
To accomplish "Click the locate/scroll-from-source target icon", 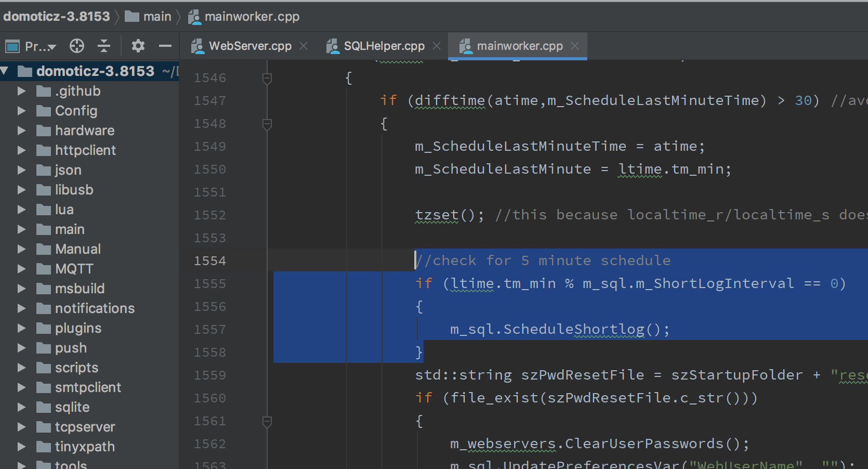I will coord(77,46).
